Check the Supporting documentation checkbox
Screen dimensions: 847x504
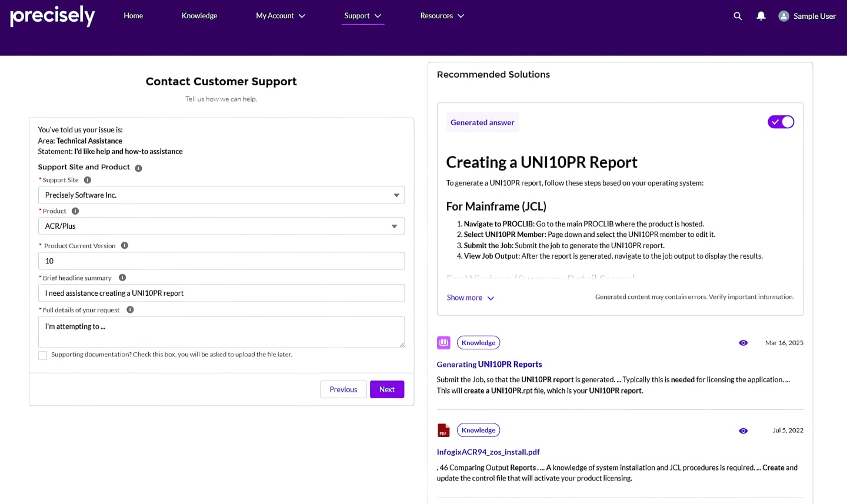[x=43, y=355]
